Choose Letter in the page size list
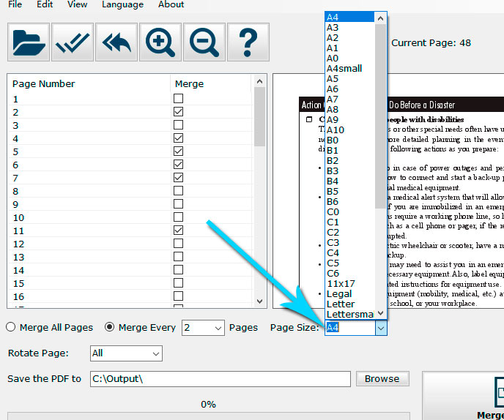 click(349, 304)
